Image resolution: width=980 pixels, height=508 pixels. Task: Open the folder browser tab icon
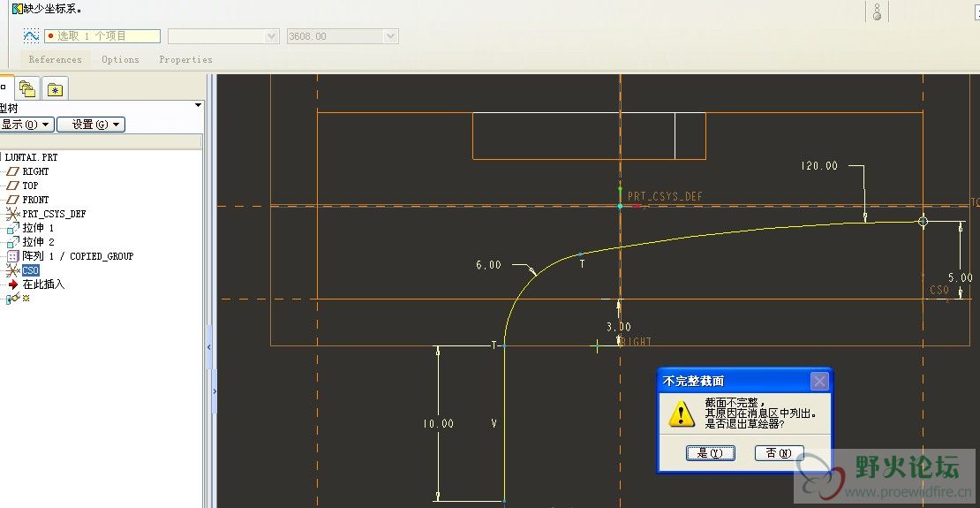(27, 88)
